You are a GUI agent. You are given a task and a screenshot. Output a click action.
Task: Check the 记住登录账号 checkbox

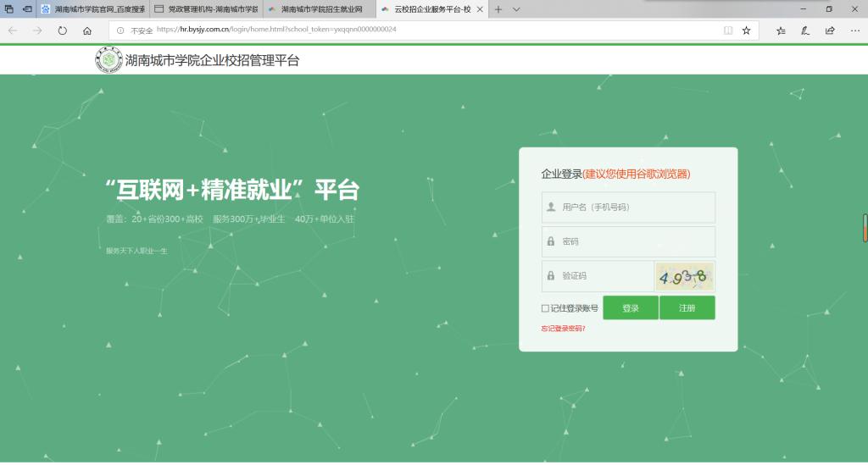click(545, 308)
